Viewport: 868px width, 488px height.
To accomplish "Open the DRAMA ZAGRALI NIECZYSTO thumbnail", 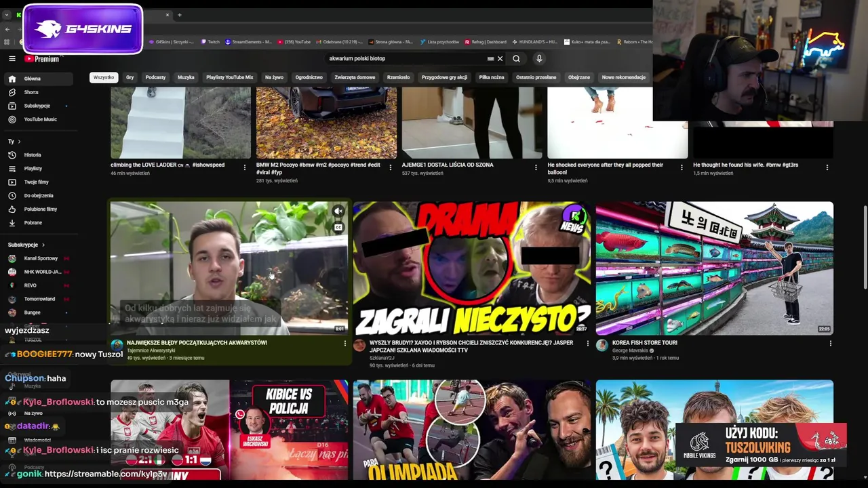I will tap(472, 268).
